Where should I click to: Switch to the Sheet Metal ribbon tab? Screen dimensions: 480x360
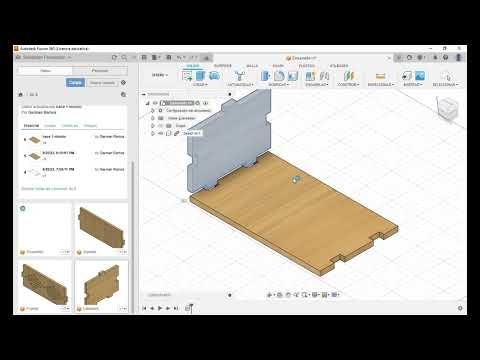[278, 66]
